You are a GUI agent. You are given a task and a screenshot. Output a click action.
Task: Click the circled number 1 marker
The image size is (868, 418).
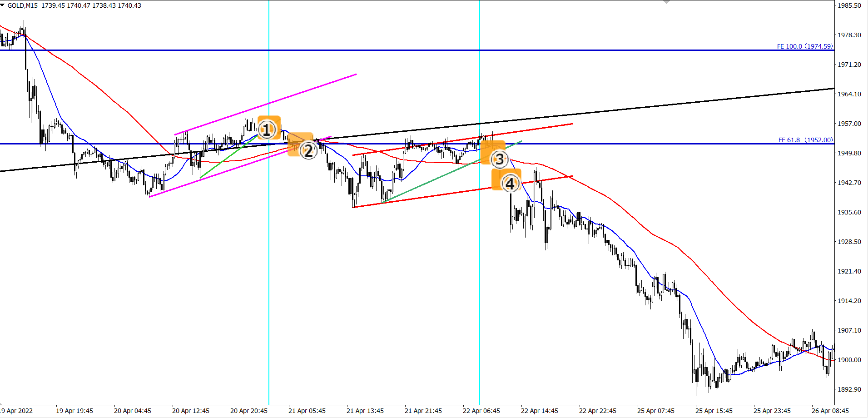coord(267,129)
